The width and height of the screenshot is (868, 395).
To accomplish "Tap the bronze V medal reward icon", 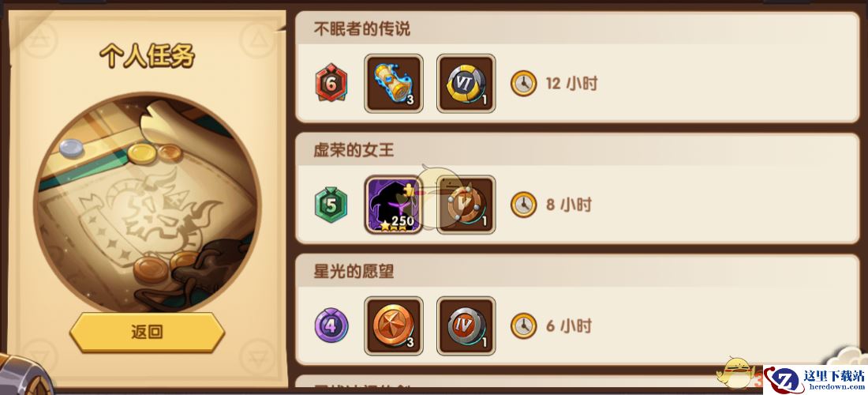I will [x=466, y=205].
